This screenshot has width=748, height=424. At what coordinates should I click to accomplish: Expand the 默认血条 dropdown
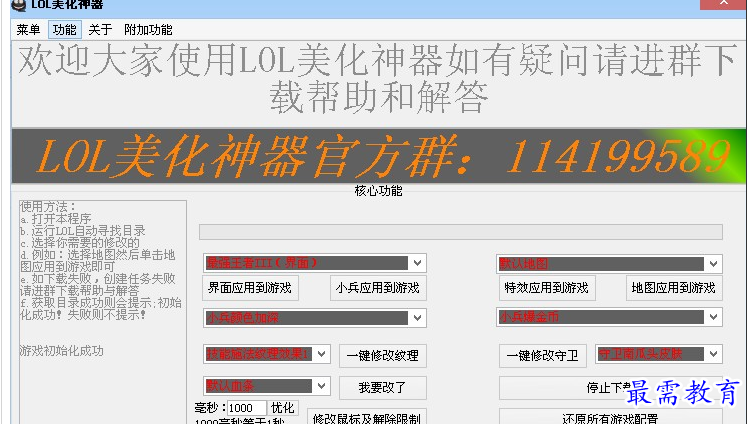pos(322,386)
